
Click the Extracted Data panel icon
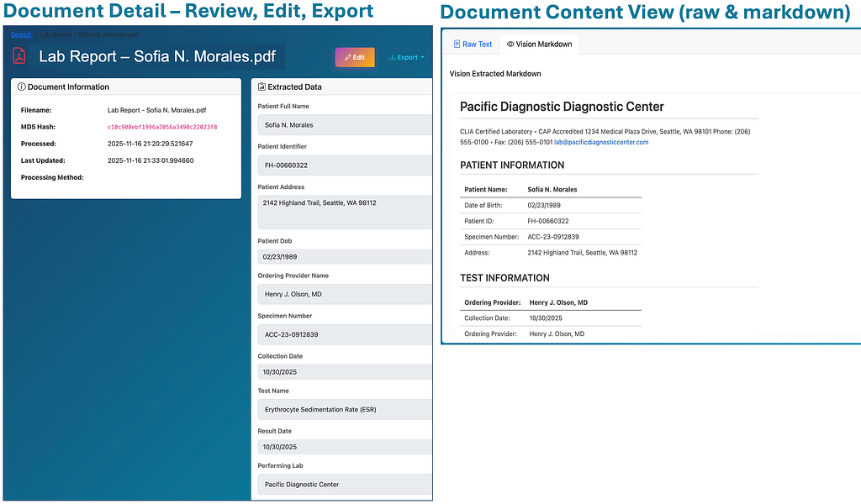[x=262, y=87]
